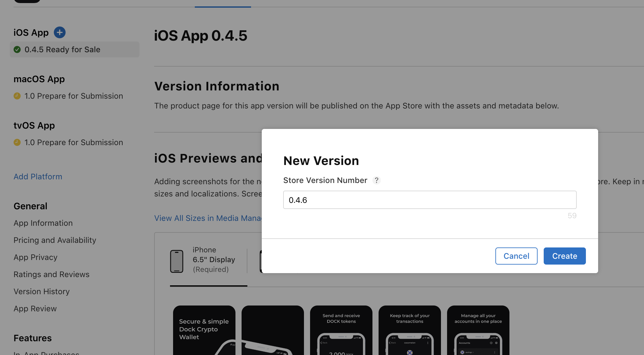644x355 pixels.
Task: Click the yellow status icon under macOS App
Action: 17,96
